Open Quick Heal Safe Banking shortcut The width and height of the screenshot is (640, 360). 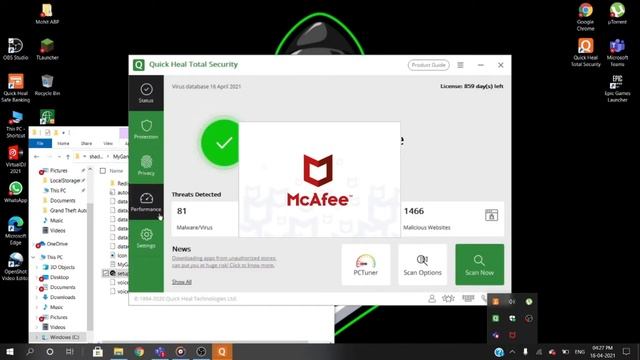16,88
